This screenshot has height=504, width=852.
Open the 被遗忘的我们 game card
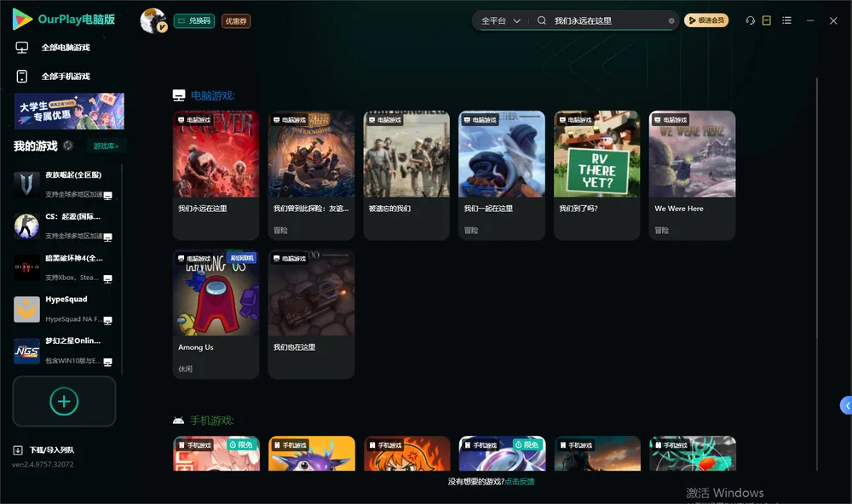pyautogui.click(x=406, y=175)
